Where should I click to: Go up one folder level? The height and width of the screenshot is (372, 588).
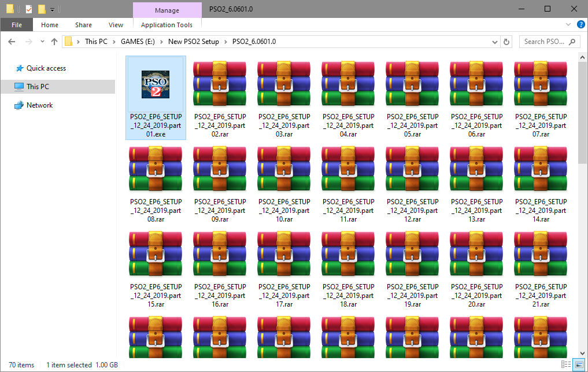[54, 42]
